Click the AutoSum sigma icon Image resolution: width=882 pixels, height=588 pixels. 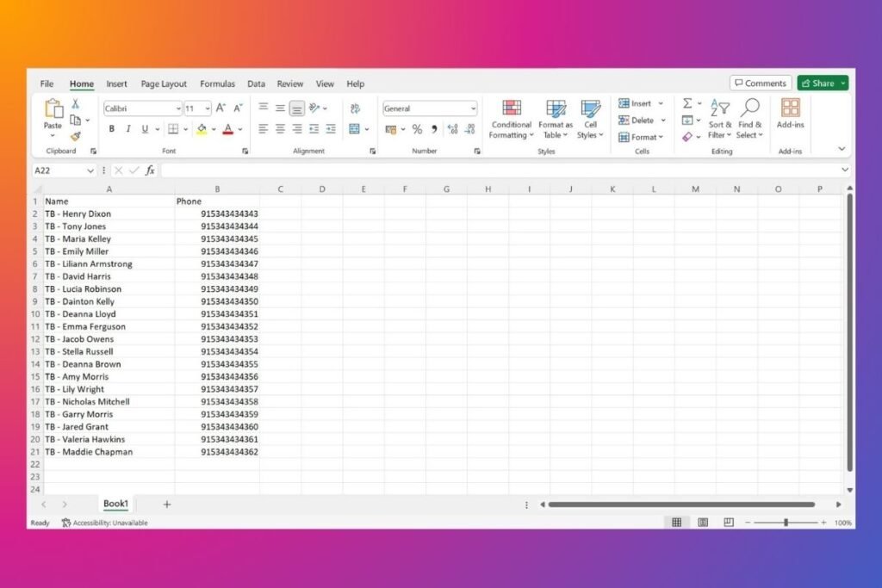tap(687, 103)
